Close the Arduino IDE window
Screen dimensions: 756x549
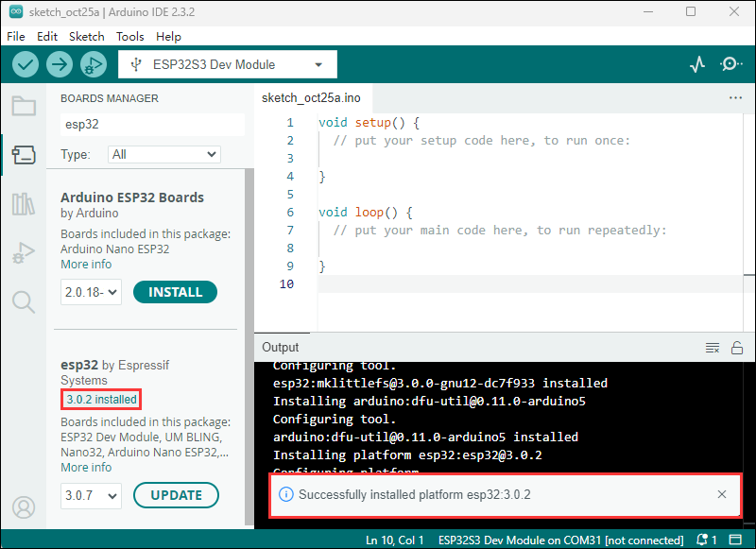734,11
